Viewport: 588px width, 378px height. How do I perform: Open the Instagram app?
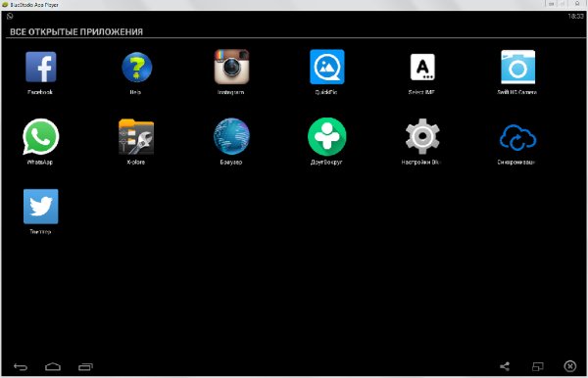(231, 67)
